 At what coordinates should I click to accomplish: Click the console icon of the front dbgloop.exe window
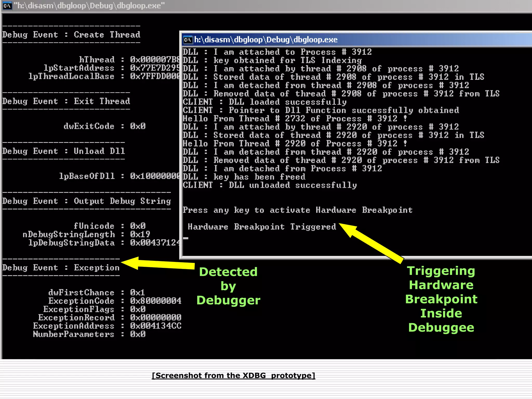click(x=188, y=40)
